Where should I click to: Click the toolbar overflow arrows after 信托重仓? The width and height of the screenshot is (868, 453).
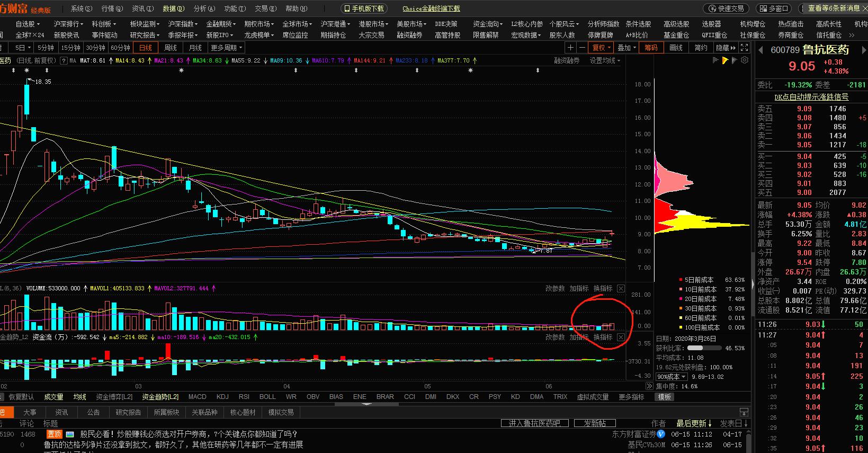852,35
